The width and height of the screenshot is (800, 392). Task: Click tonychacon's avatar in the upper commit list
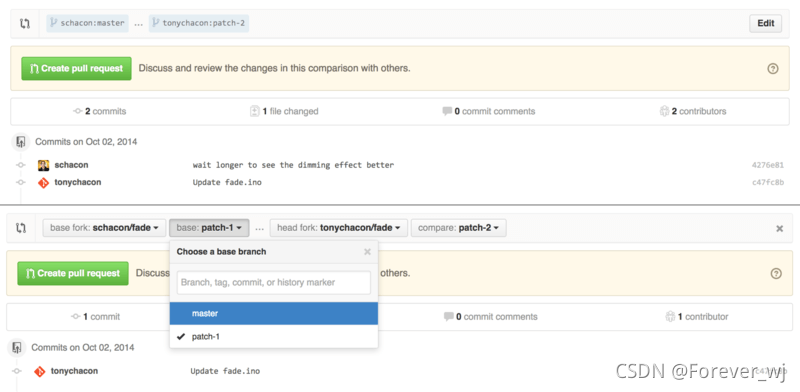(43, 182)
